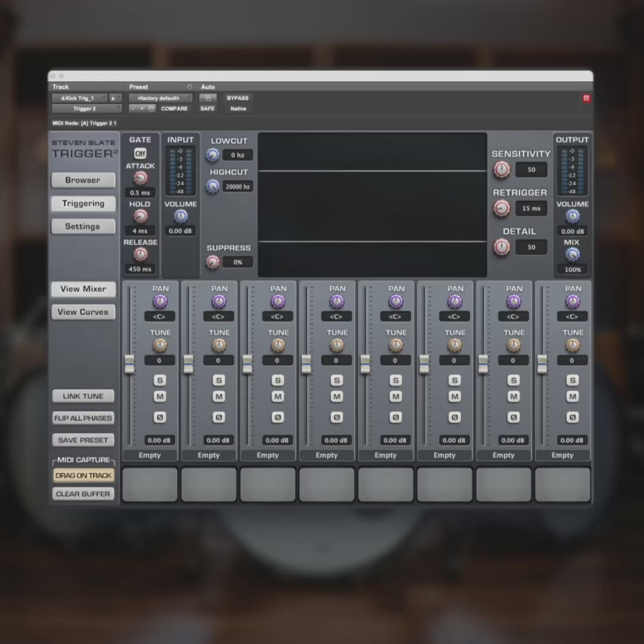Viewport: 644px width, 644px height.
Task: Click the PAN knob on channel one
Action: pyautogui.click(x=160, y=302)
